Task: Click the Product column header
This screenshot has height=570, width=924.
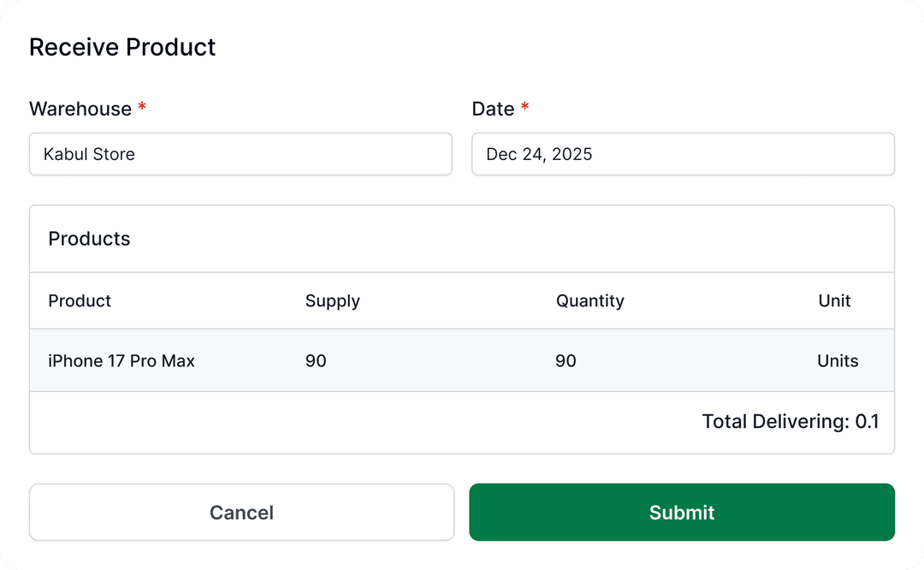Action: click(80, 301)
